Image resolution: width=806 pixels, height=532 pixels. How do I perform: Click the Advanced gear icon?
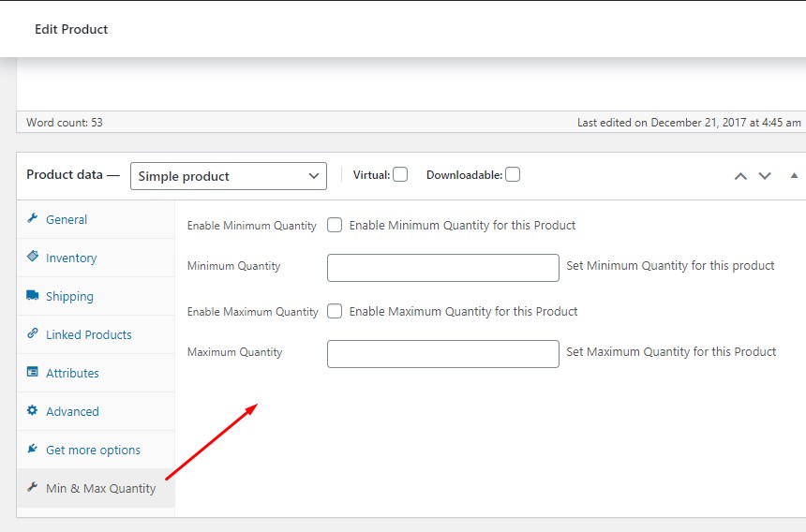tap(33, 410)
